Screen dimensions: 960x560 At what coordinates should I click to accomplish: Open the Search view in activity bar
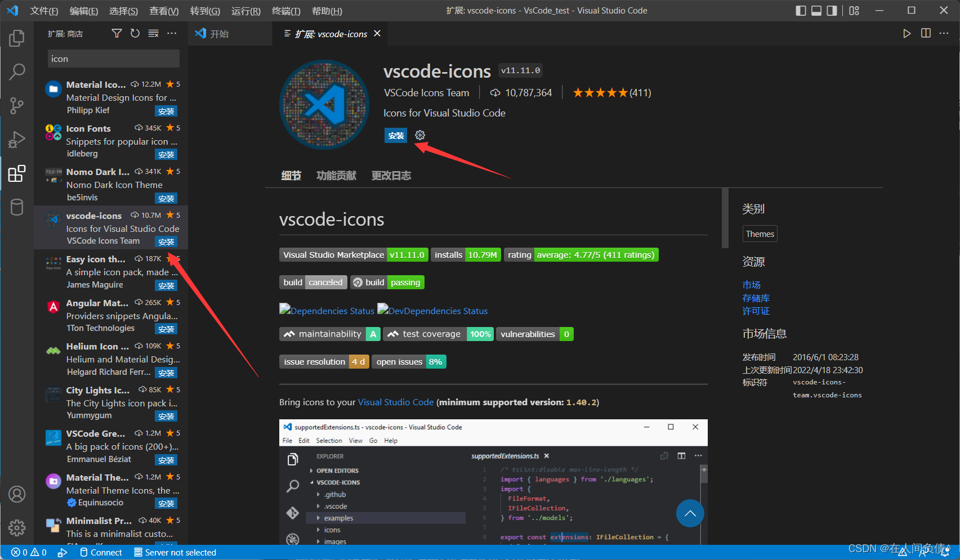pos(17,71)
